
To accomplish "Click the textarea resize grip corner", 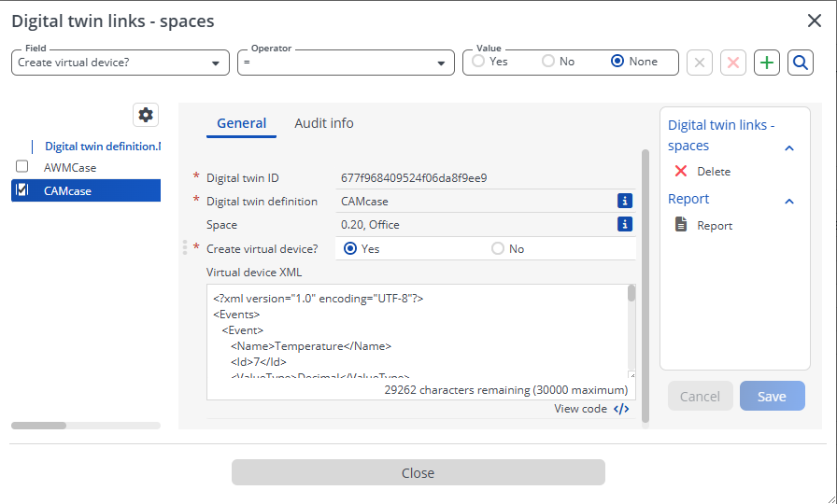I will (x=631, y=375).
